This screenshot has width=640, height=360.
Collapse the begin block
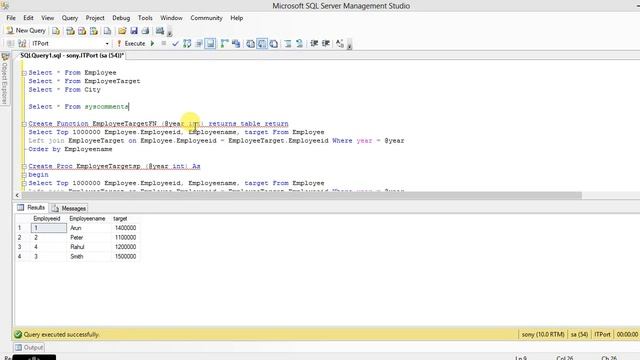(24, 175)
